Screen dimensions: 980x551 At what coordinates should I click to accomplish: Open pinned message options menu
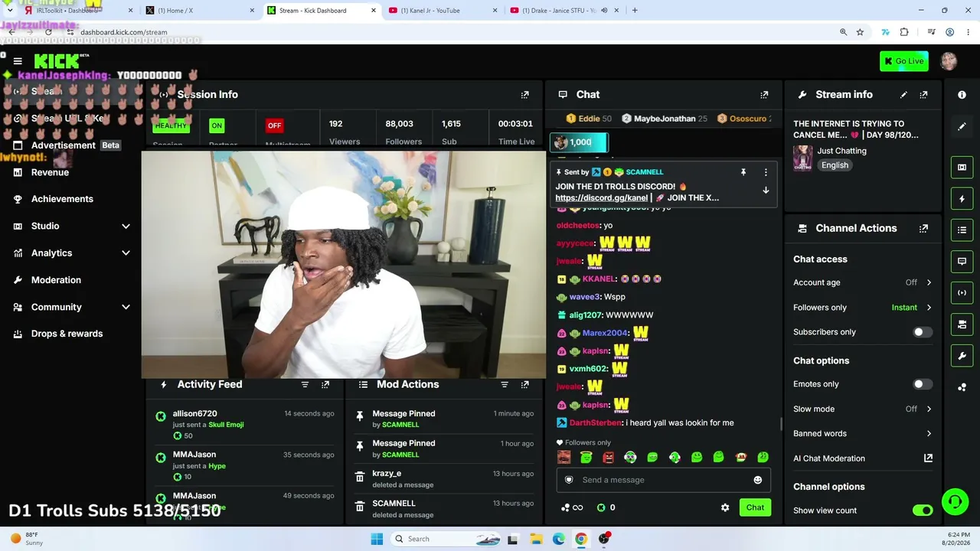[766, 172]
